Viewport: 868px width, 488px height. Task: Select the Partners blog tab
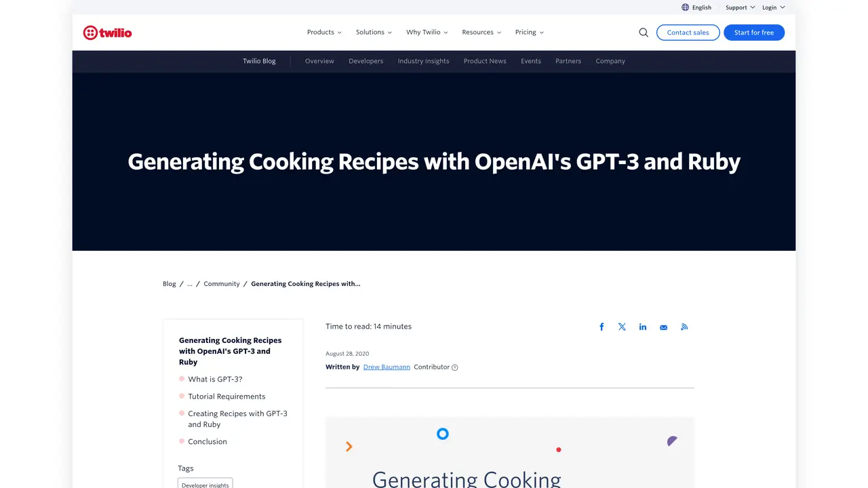click(568, 61)
